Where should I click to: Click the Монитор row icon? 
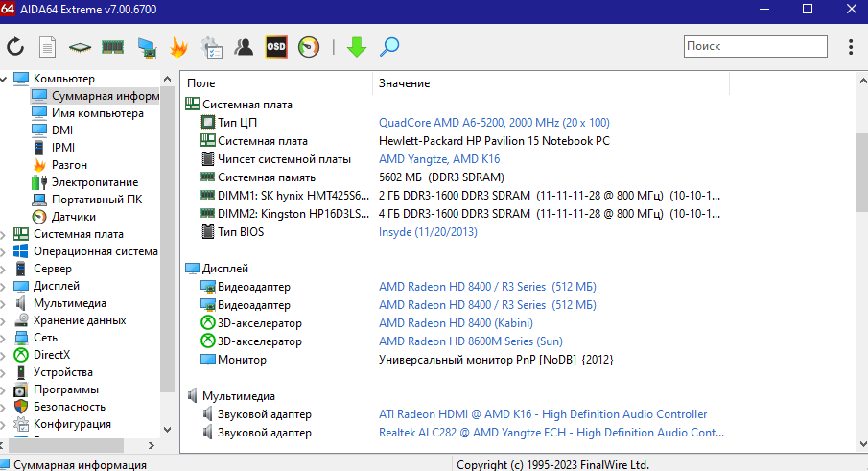[207, 360]
